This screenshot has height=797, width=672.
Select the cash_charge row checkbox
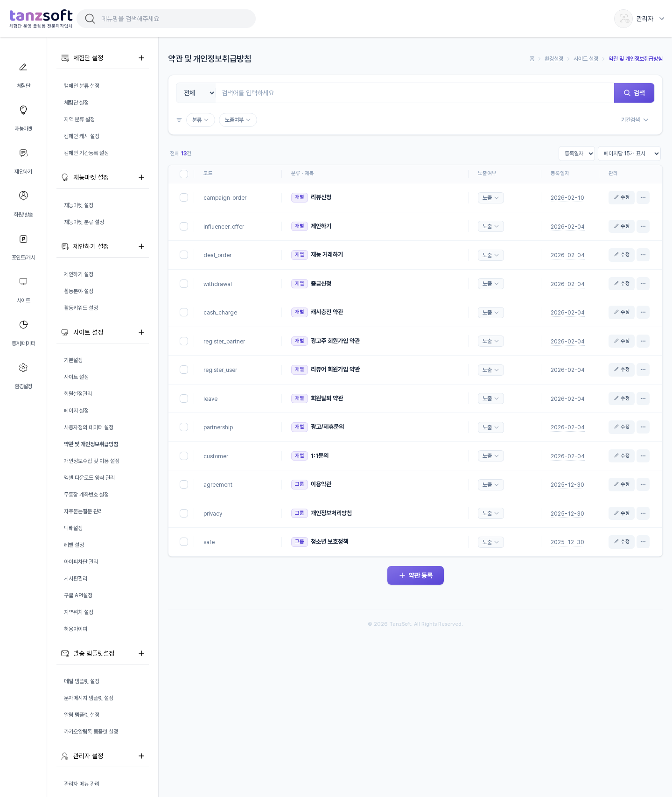point(184,312)
